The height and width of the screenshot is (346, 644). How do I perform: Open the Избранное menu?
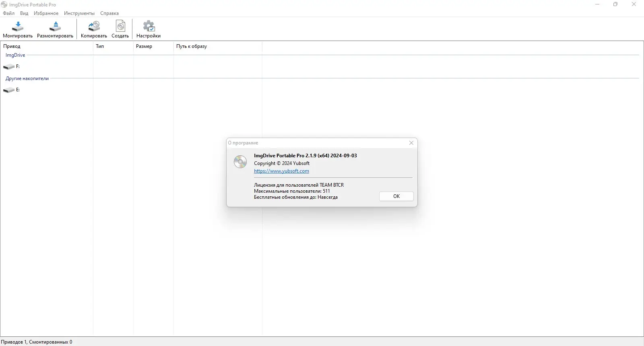[46, 13]
